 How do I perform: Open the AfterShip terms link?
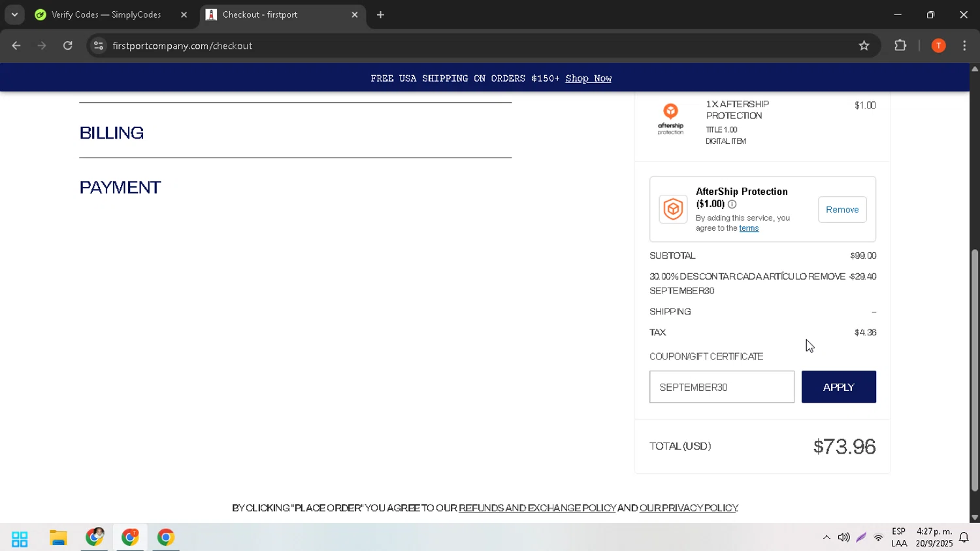[749, 228]
